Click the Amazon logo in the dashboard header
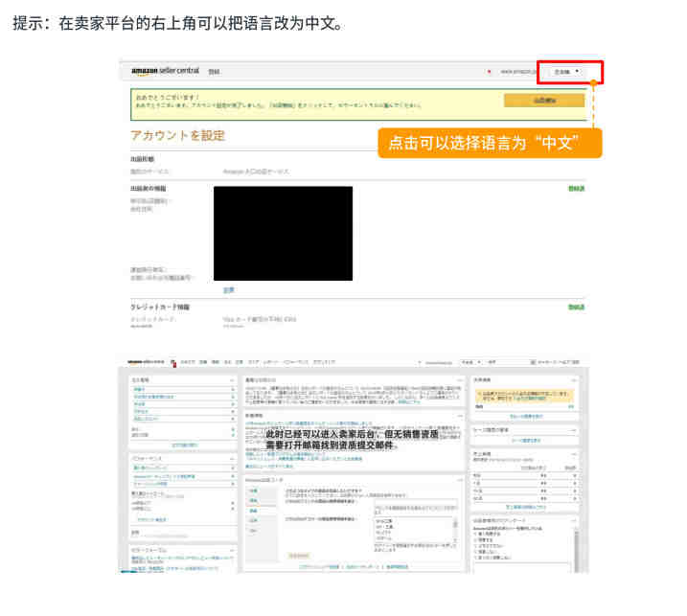The height and width of the screenshot is (616, 687). pyautogui.click(x=146, y=362)
